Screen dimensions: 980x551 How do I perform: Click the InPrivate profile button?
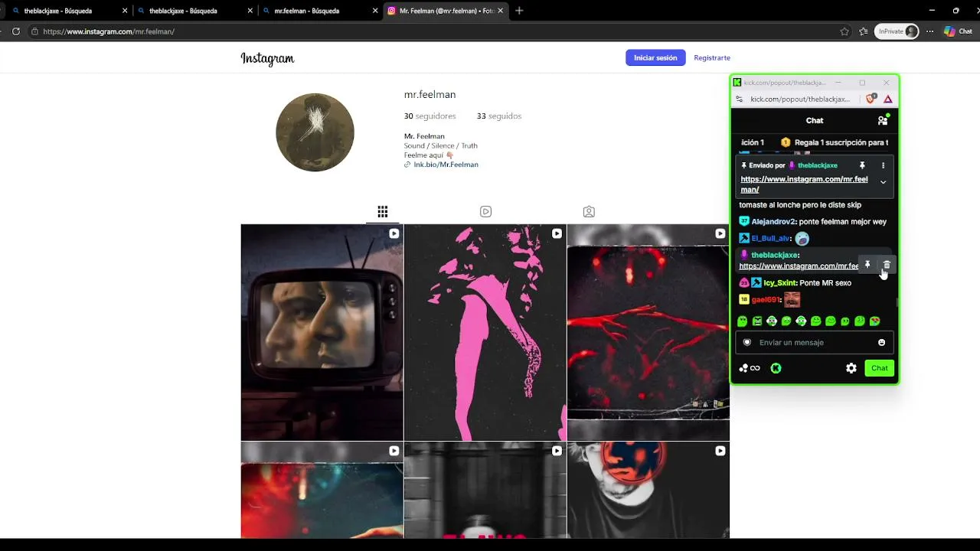pyautogui.click(x=897, y=31)
